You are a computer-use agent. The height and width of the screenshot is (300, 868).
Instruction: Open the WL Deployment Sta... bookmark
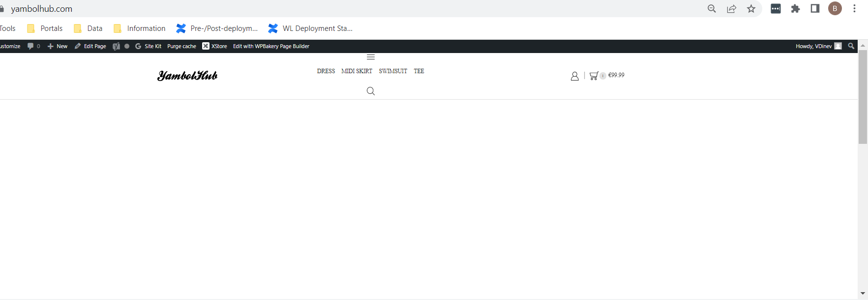(x=310, y=28)
